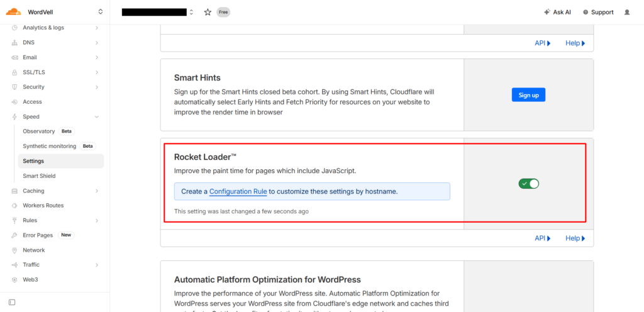
Task: Open Ask AI assistant
Action: point(557,13)
